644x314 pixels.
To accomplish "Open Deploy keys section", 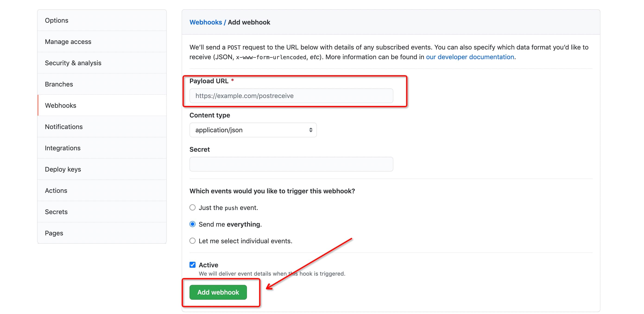I will [x=102, y=169].
